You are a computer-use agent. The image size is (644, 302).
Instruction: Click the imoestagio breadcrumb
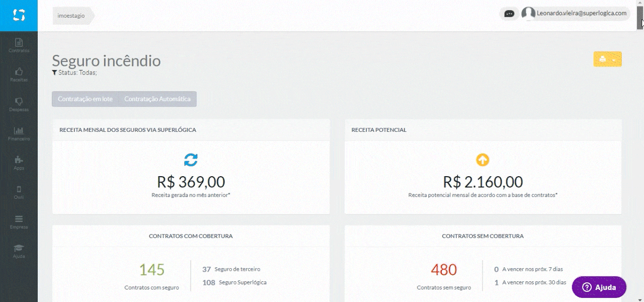coord(71,16)
